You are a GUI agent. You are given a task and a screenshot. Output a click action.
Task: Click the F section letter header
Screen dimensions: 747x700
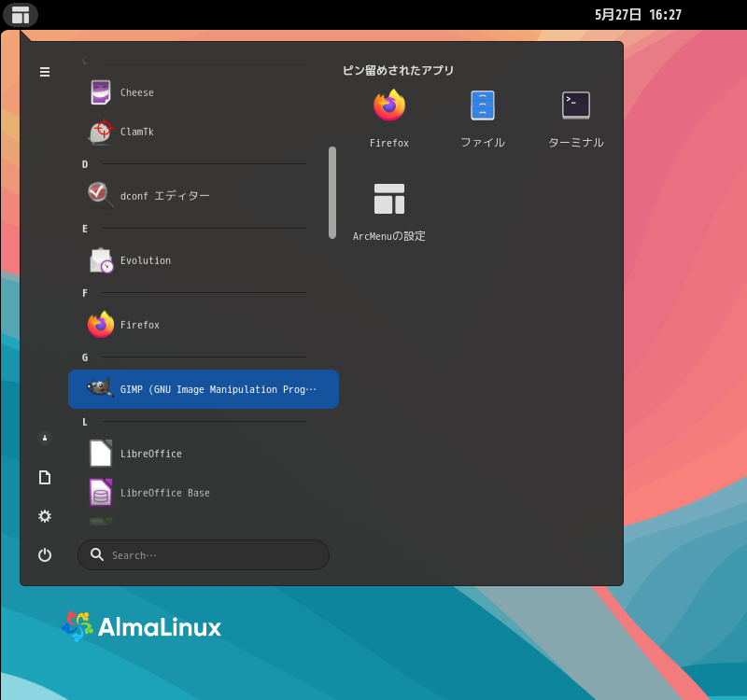pyautogui.click(x=85, y=293)
